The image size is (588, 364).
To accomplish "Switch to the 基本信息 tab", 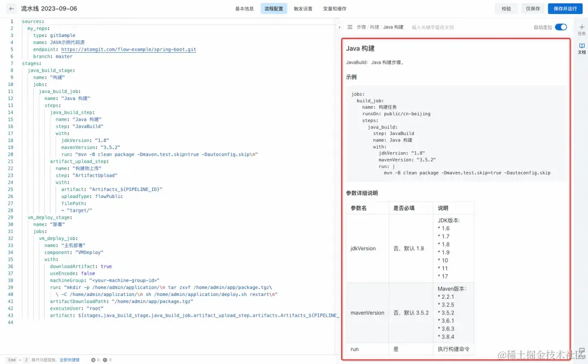I will pyautogui.click(x=244, y=9).
